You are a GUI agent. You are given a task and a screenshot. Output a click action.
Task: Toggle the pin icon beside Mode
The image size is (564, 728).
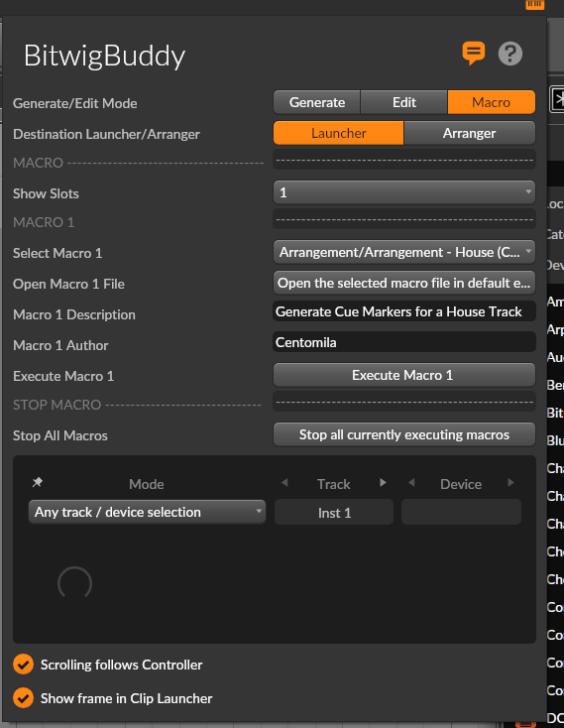[38, 482]
